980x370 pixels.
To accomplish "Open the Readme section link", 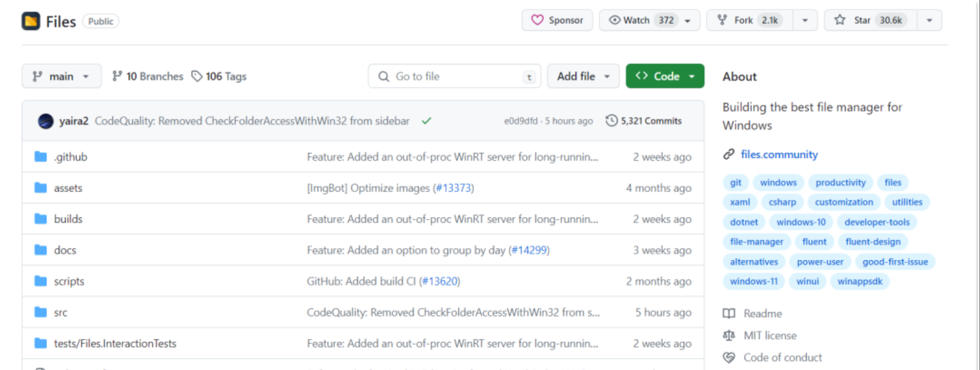I will coord(762,314).
